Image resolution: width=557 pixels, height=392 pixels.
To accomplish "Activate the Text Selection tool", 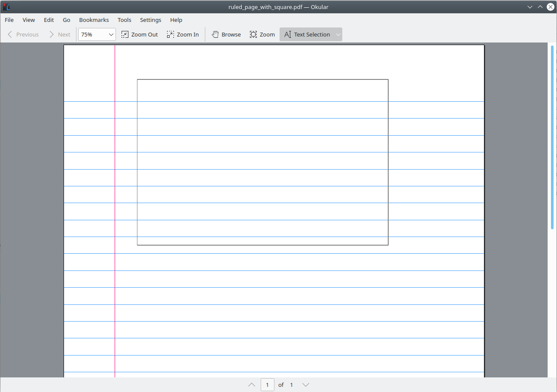I will [x=307, y=34].
